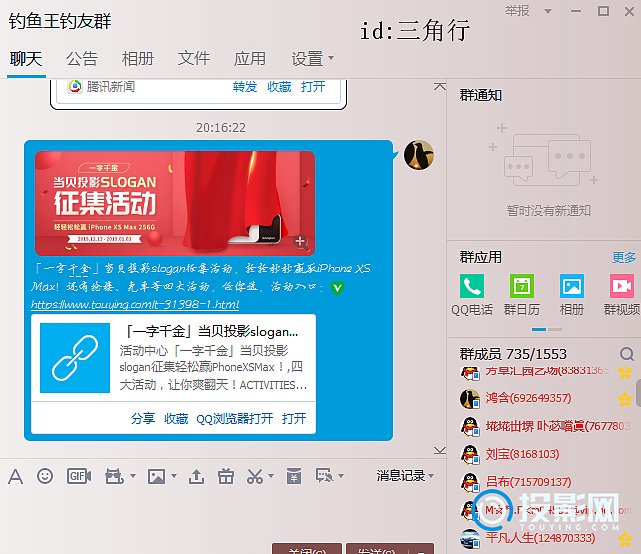The height and width of the screenshot is (554, 641).
Task: Expand the scissors screenshot dropdown arrow
Action: (x=270, y=476)
